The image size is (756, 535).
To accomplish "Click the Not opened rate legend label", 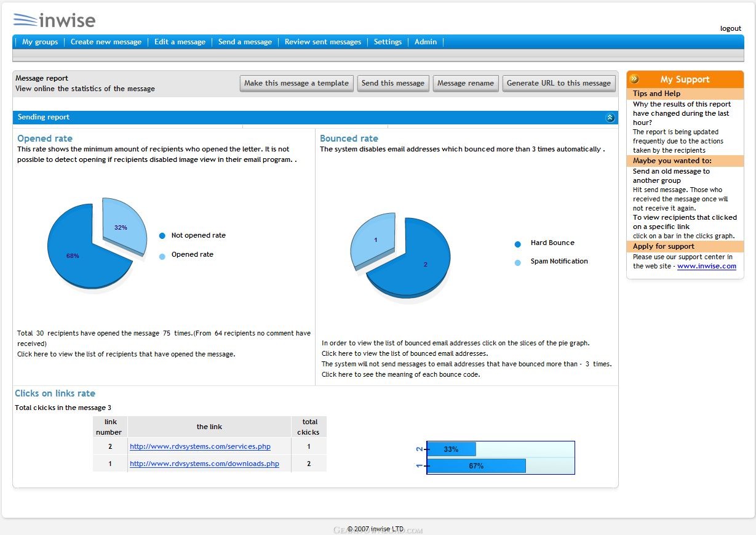I will [199, 235].
